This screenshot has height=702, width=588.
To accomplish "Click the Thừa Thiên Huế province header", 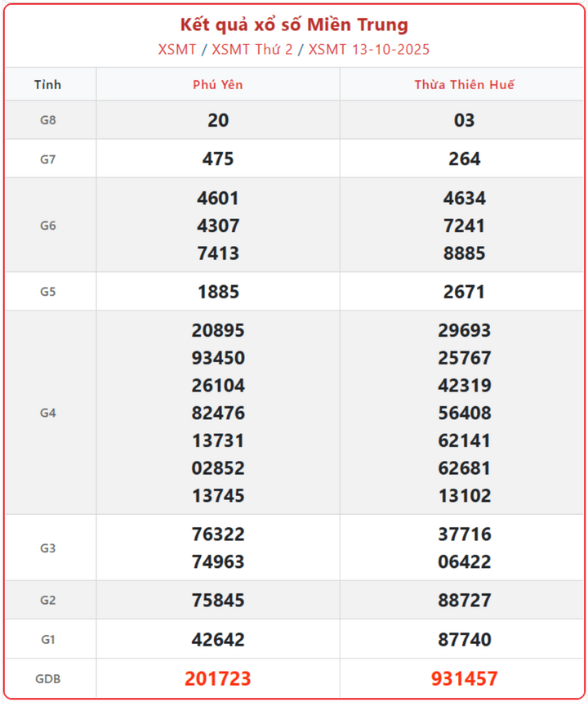I will click(x=464, y=85).
